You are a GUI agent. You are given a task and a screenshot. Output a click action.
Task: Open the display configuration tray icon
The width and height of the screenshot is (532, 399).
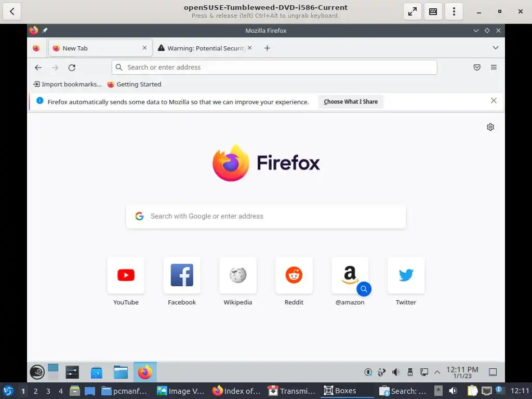click(x=424, y=372)
